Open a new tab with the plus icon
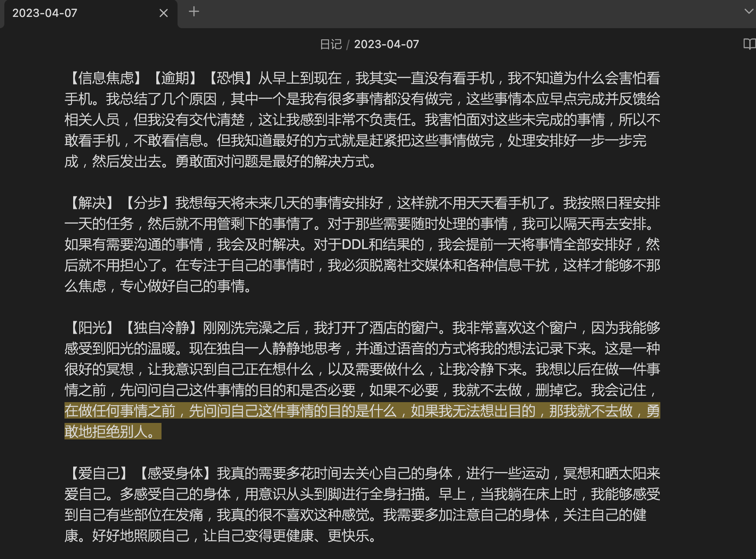The image size is (756, 559). click(x=194, y=12)
